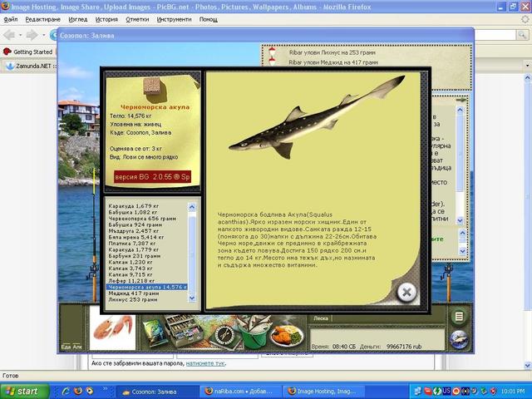The image size is (532, 399).
Task: Select Барбуня 231 грамм entry
Action: 135,256
